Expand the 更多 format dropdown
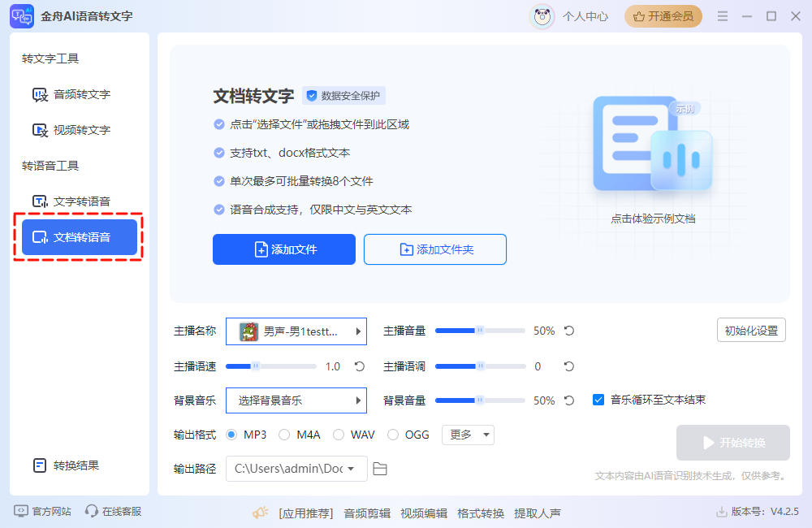 click(x=468, y=435)
